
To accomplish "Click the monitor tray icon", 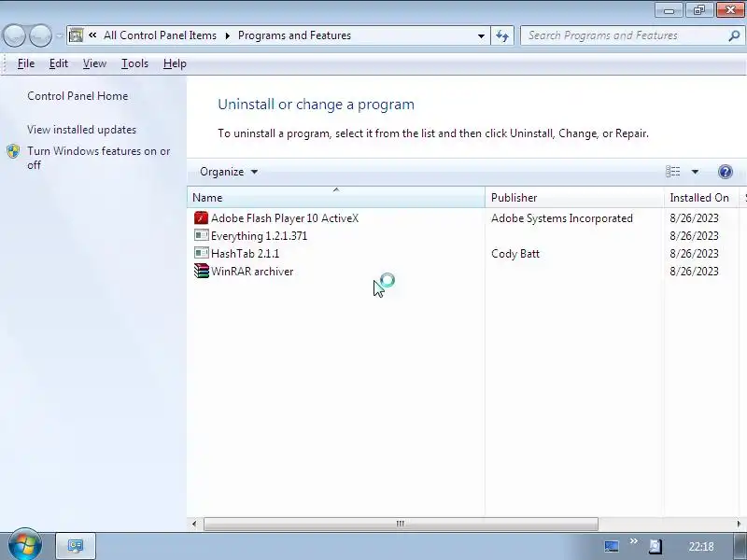I will (x=612, y=546).
